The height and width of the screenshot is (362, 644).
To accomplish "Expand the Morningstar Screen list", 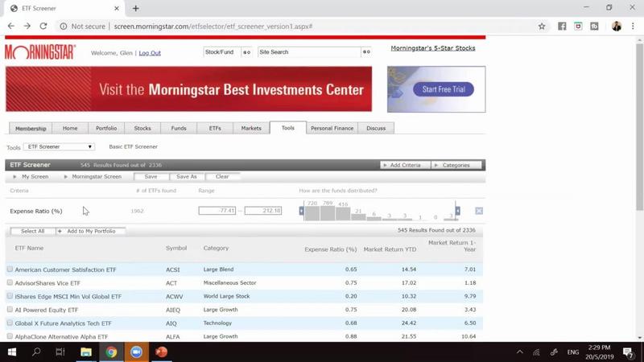I will 93,176.
